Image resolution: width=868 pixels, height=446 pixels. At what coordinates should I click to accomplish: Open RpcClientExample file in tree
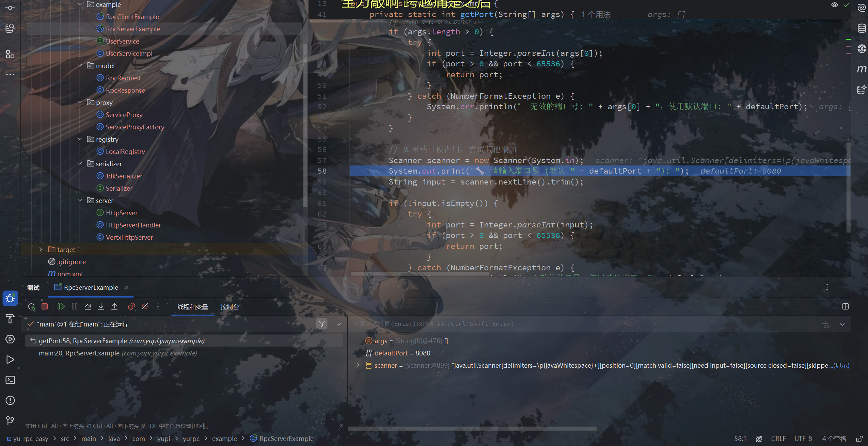132,17
